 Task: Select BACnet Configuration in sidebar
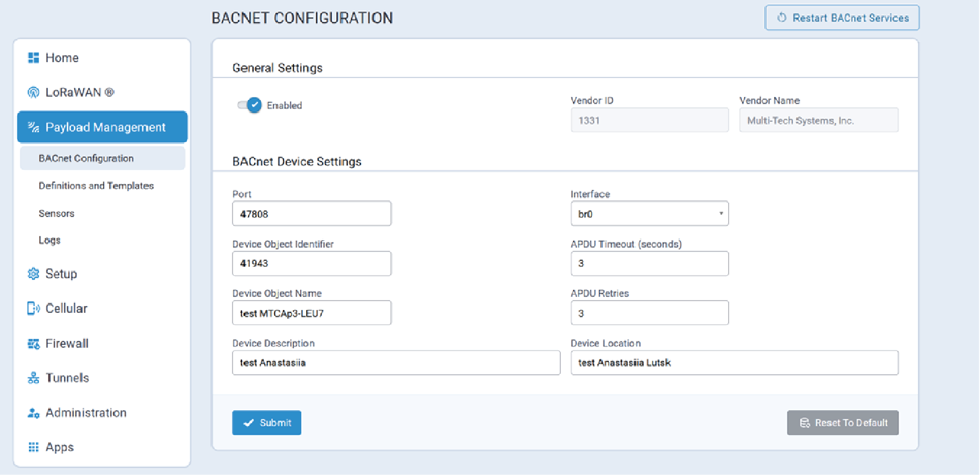pos(86,158)
